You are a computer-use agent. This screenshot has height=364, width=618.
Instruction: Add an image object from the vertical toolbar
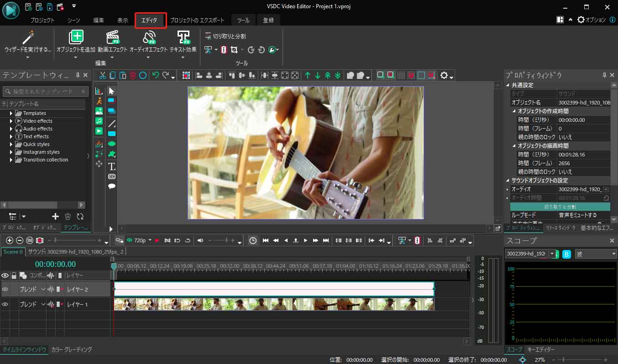point(99,111)
